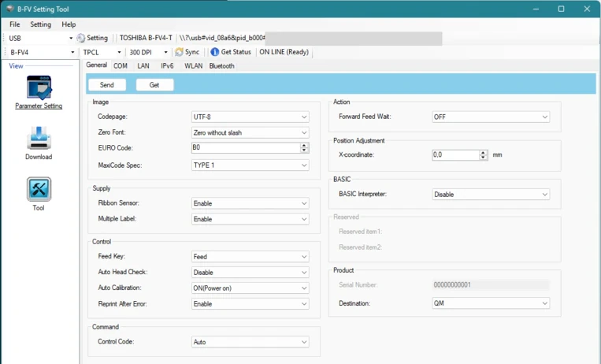Open the Control Code dropdown

(x=250, y=342)
